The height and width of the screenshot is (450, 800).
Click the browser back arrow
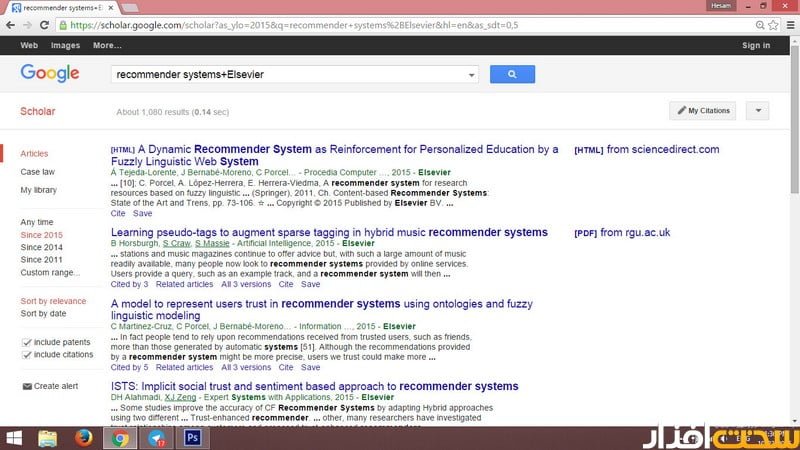pos(10,25)
